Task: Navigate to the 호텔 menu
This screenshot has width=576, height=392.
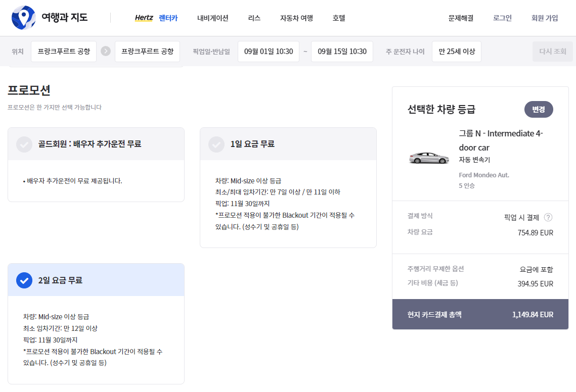Action: pyautogui.click(x=339, y=18)
